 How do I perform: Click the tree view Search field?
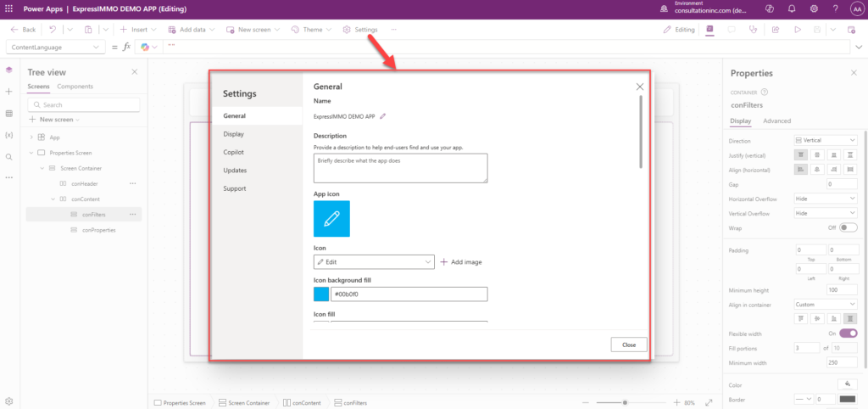tap(84, 104)
